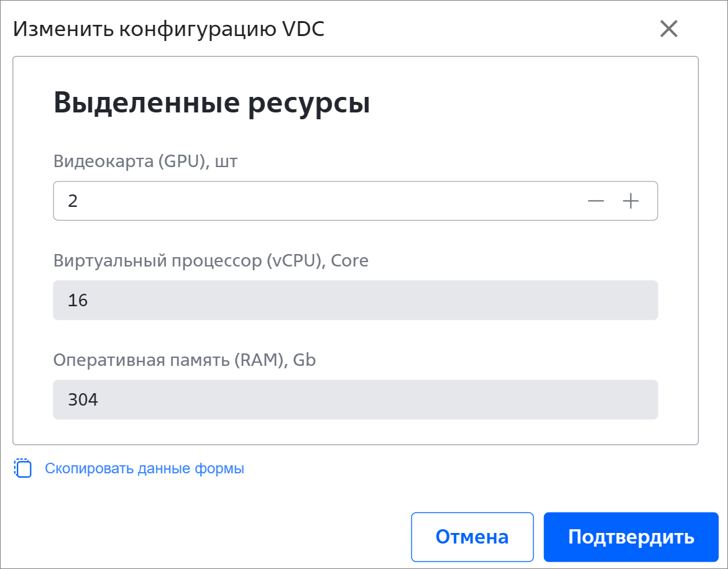
Task: Click the copy form data icon
Action: click(23, 468)
